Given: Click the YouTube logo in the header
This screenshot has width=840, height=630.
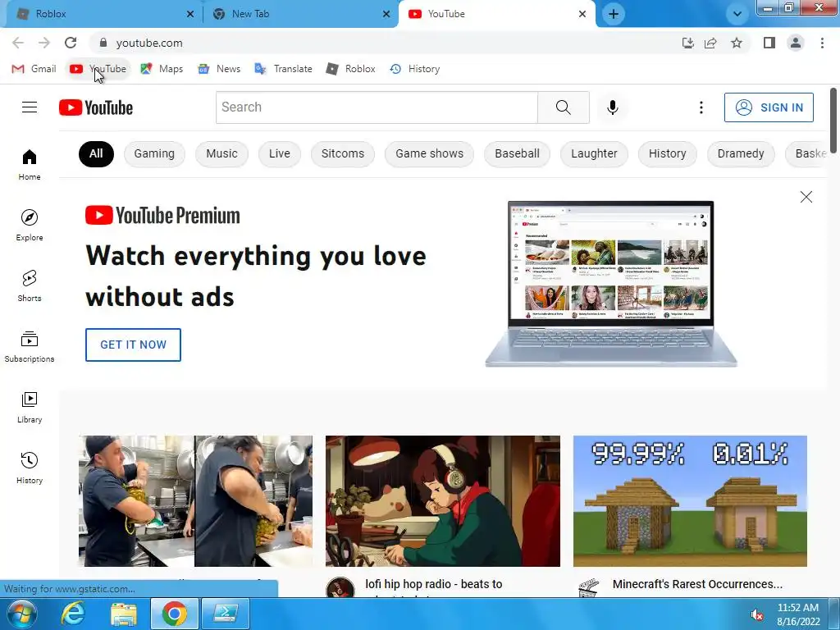Looking at the screenshot, I should pyautogui.click(x=96, y=107).
